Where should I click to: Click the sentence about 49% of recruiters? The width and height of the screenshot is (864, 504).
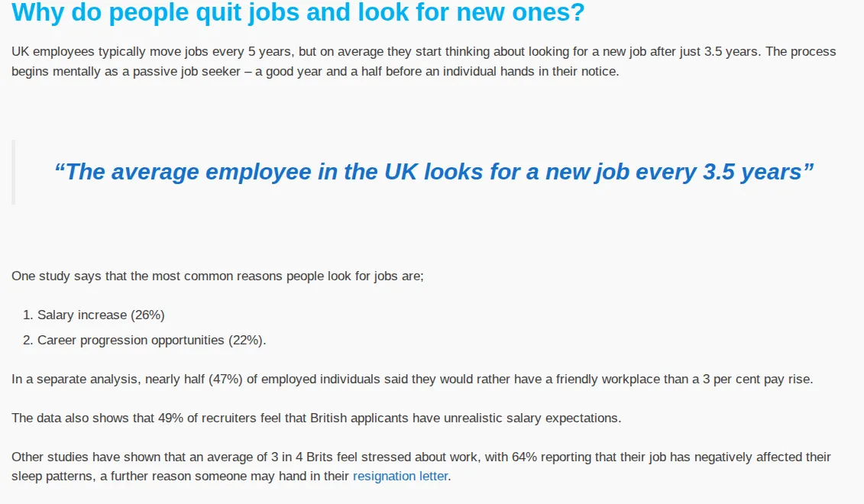[x=316, y=418]
